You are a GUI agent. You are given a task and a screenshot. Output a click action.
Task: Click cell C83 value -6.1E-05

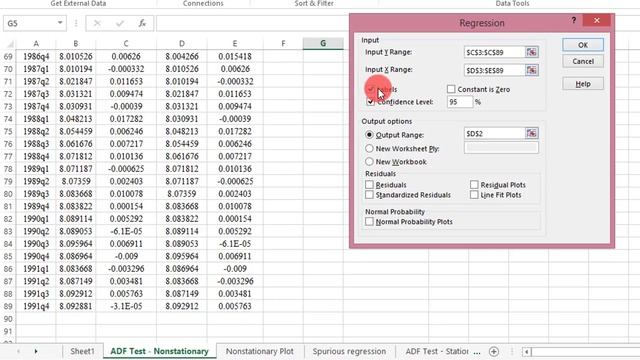[126, 231]
